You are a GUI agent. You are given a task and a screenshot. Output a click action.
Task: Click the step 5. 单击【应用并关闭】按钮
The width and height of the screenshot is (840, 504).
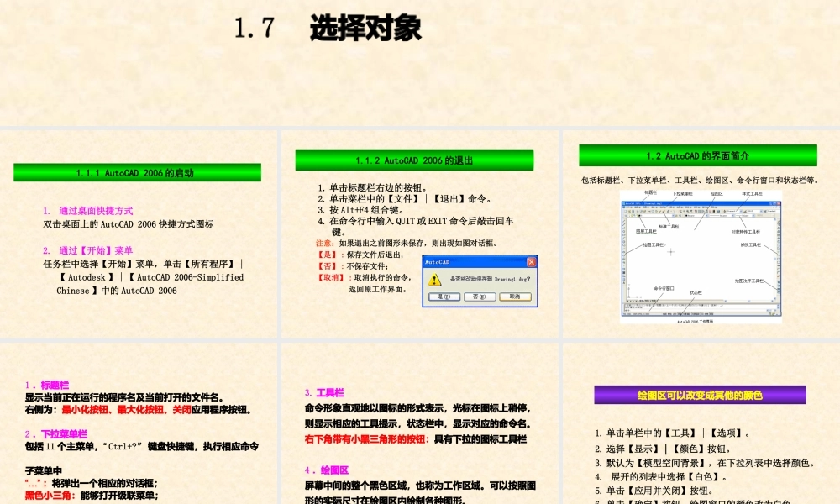coord(654,491)
